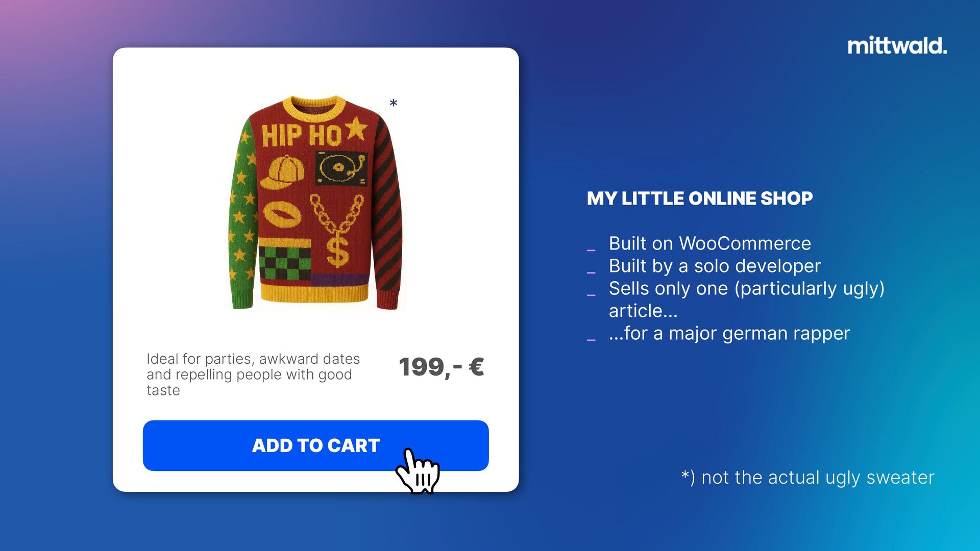980x551 pixels.
Task: Click the yellow star on the sweater
Action: pos(357,129)
